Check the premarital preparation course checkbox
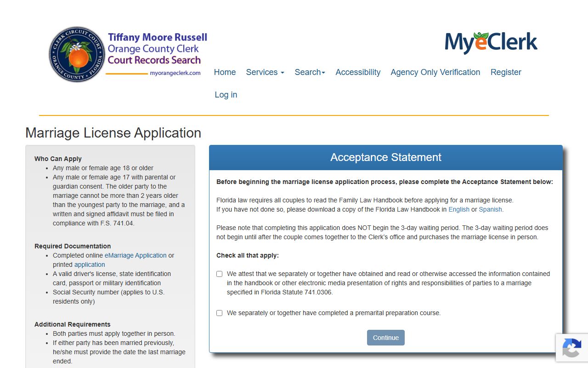 pos(220,313)
